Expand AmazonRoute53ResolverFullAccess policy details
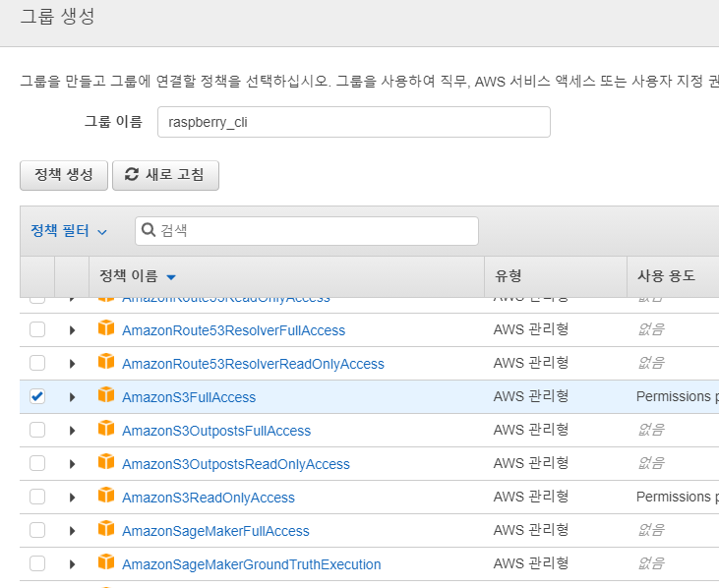The image size is (719, 588). tap(72, 330)
